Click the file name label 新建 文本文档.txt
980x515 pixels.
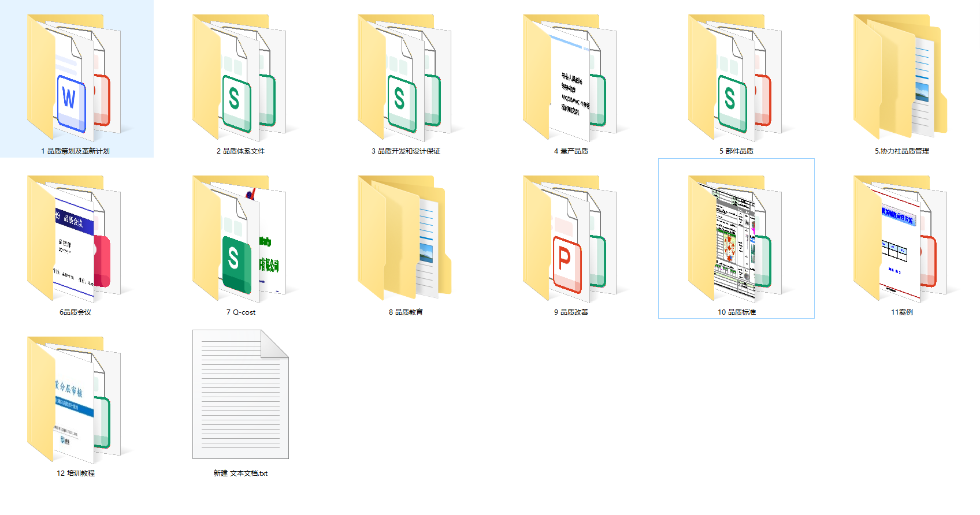tap(240, 473)
